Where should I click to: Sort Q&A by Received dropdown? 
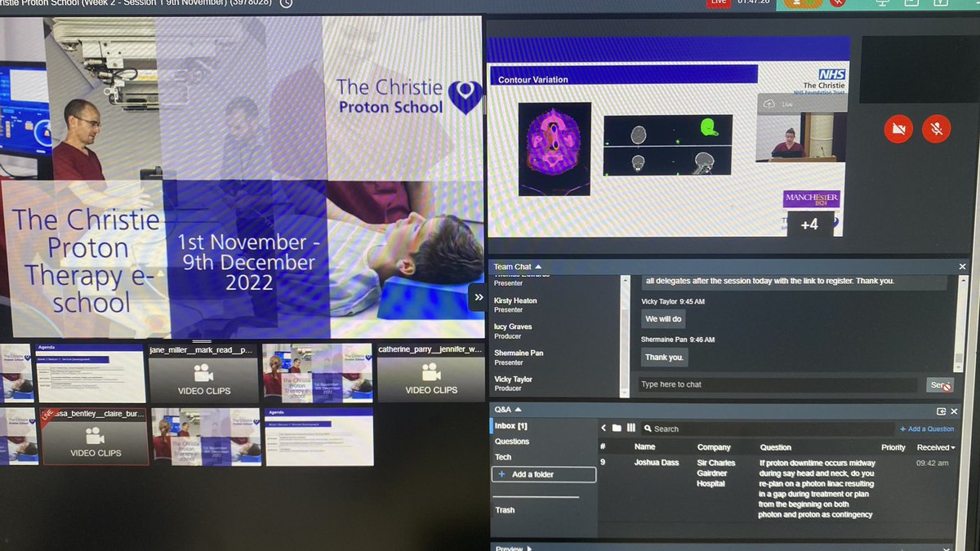[x=936, y=447]
